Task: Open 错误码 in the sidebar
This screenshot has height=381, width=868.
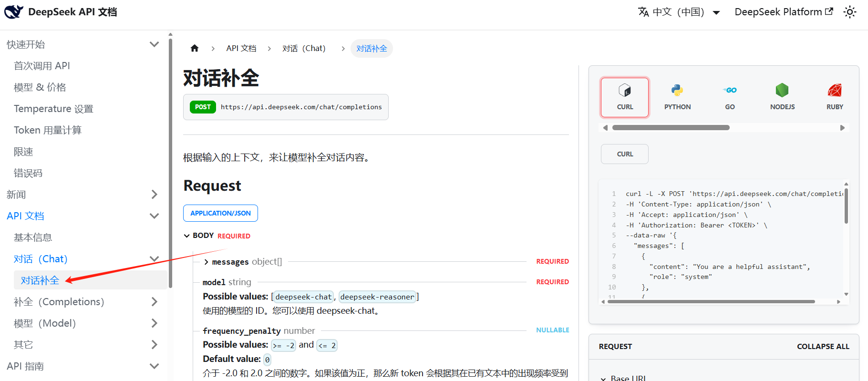Action: pyautogui.click(x=28, y=173)
